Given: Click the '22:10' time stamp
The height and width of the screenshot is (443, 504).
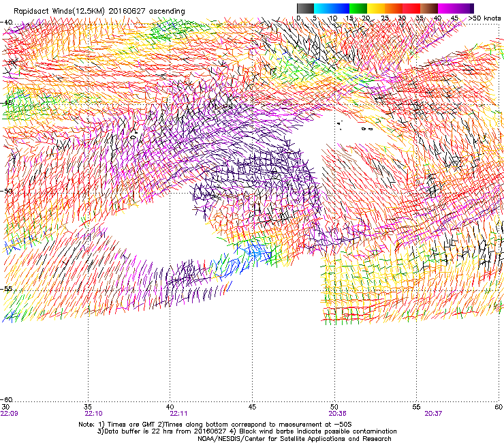Looking at the screenshot, I should click(93, 414).
